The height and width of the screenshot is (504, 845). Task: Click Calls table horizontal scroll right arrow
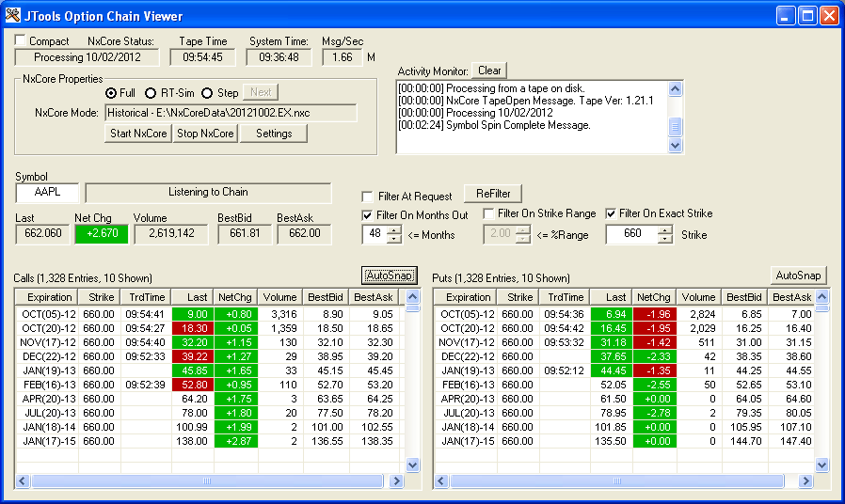pos(396,480)
